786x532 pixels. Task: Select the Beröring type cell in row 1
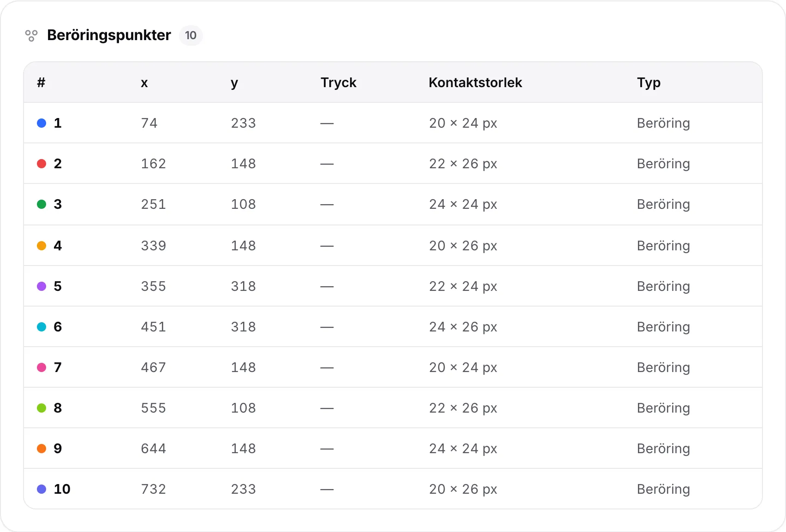tap(663, 124)
